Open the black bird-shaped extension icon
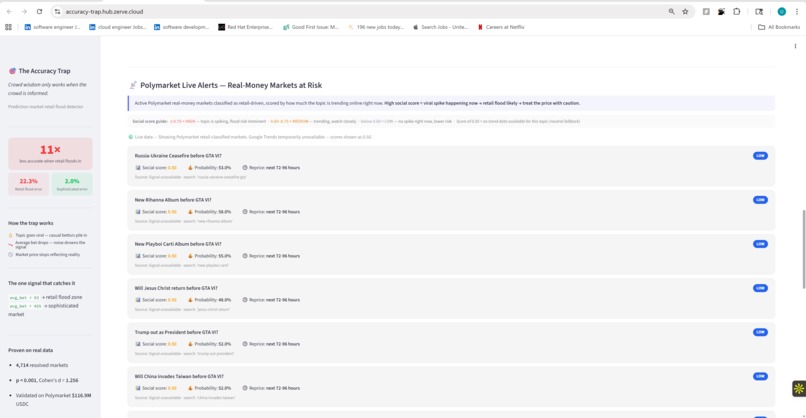This screenshot has height=418, width=806. [x=721, y=11]
